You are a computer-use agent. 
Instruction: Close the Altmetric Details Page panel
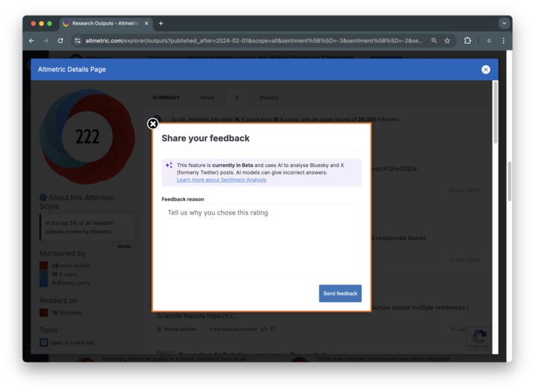click(485, 69)
